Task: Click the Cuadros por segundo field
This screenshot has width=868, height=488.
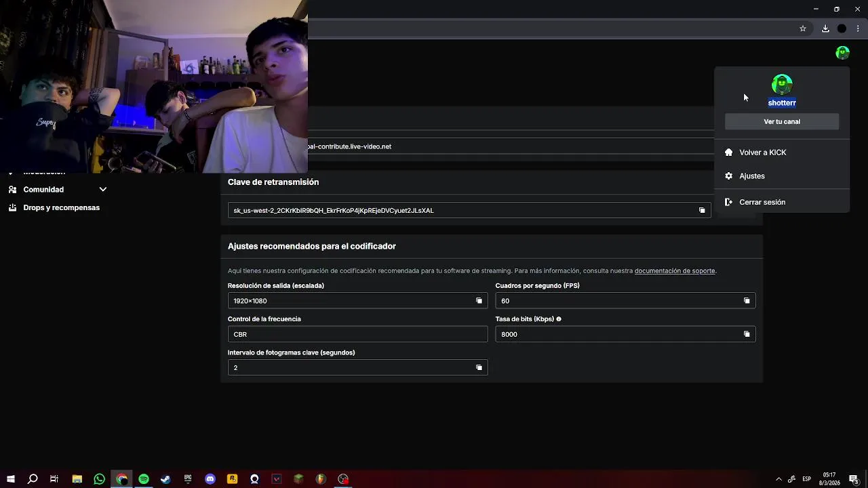Action: (625, 301)
